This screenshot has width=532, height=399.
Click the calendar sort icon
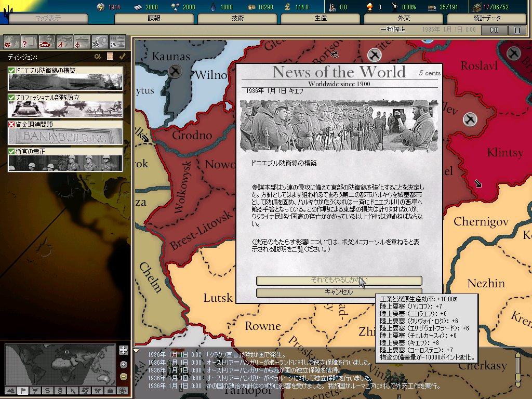110,56
